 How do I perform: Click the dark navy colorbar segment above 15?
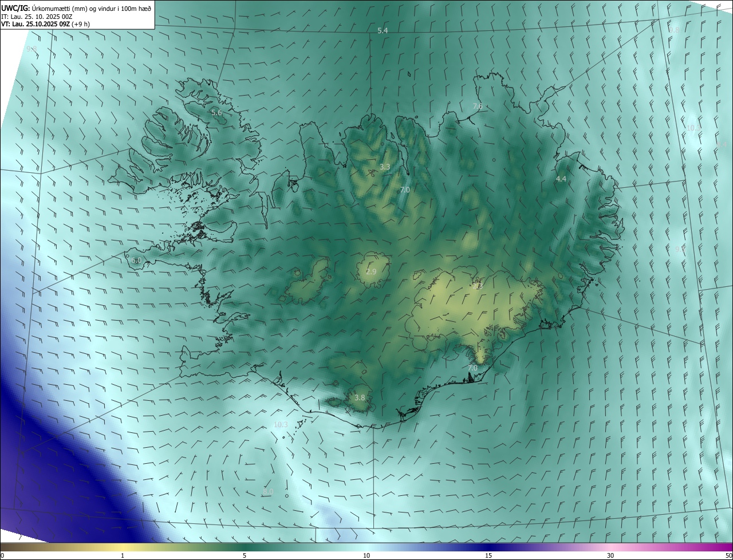point(488,547)
